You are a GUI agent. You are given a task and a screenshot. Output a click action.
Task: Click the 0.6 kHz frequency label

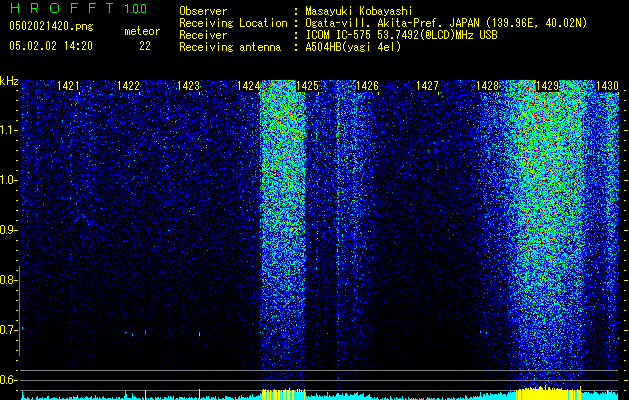click(7, 380)
